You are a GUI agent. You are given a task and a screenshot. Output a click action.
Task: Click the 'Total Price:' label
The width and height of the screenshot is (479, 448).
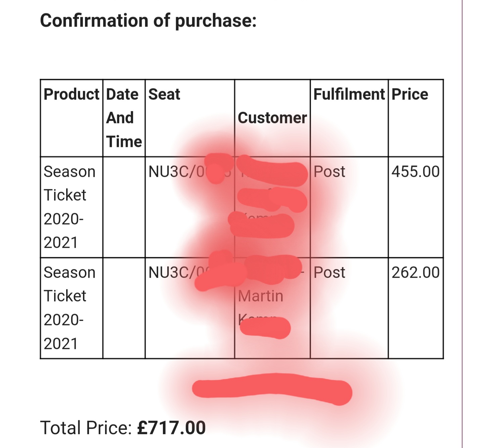86,428
